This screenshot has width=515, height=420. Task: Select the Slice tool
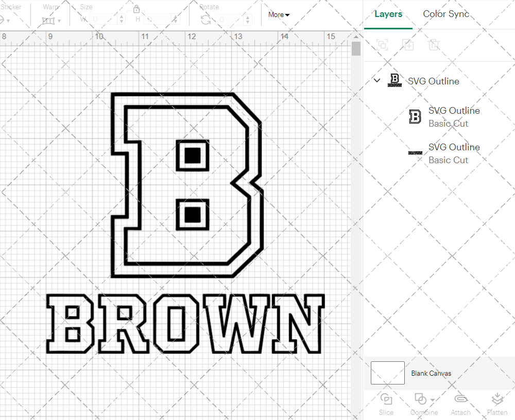point(386,404)
